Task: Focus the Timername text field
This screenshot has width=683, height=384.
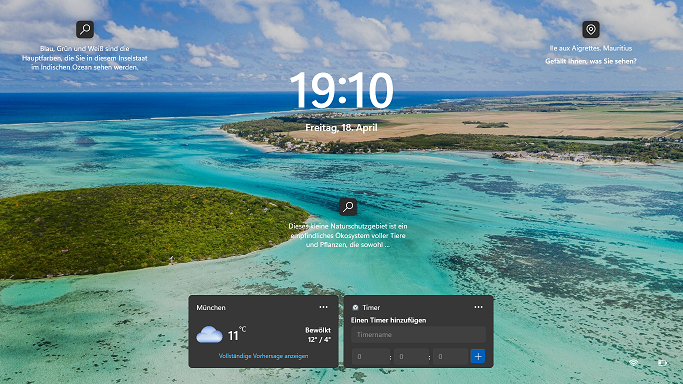Action: click(x=418, y=334)
